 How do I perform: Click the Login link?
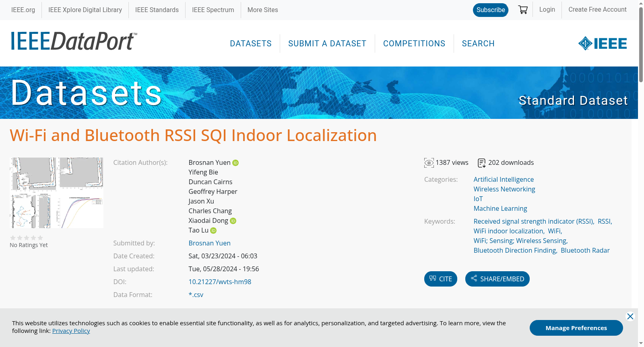point(547,9)
